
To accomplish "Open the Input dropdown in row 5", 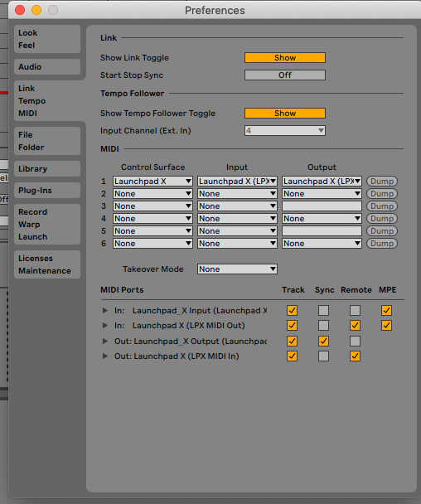I will (237, 231).
